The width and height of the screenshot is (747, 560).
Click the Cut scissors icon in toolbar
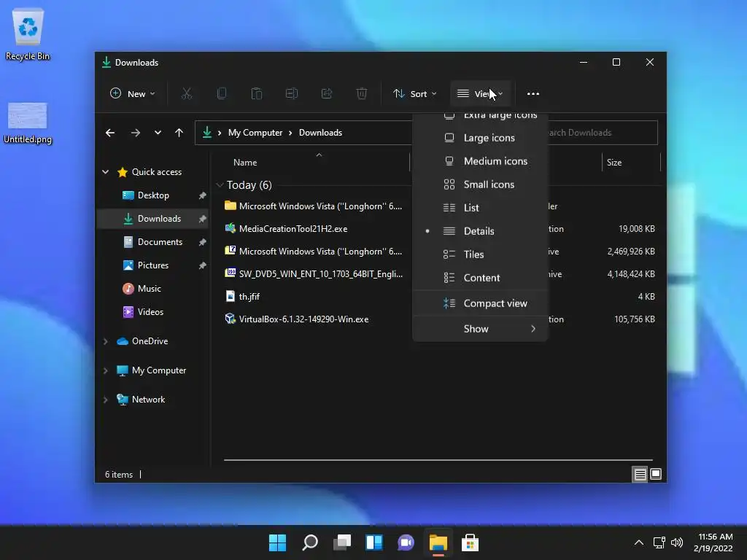[186, 94]
